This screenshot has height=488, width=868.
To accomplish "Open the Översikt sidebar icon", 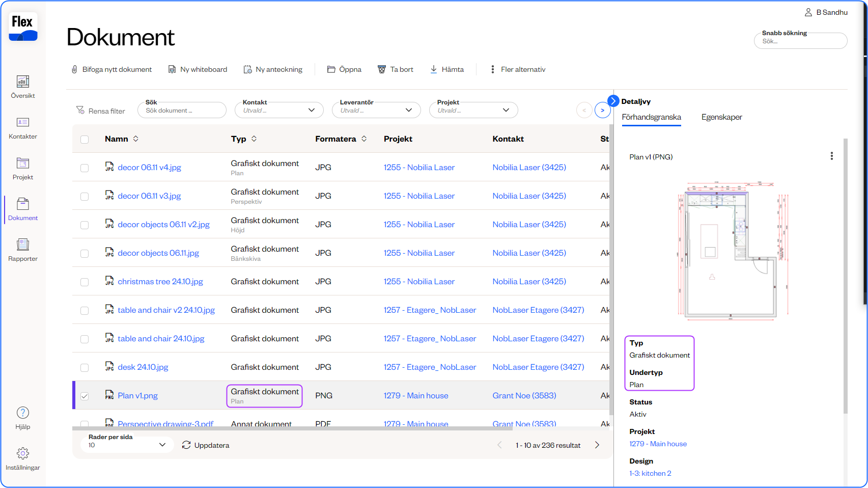I will (x=22, y=82).
